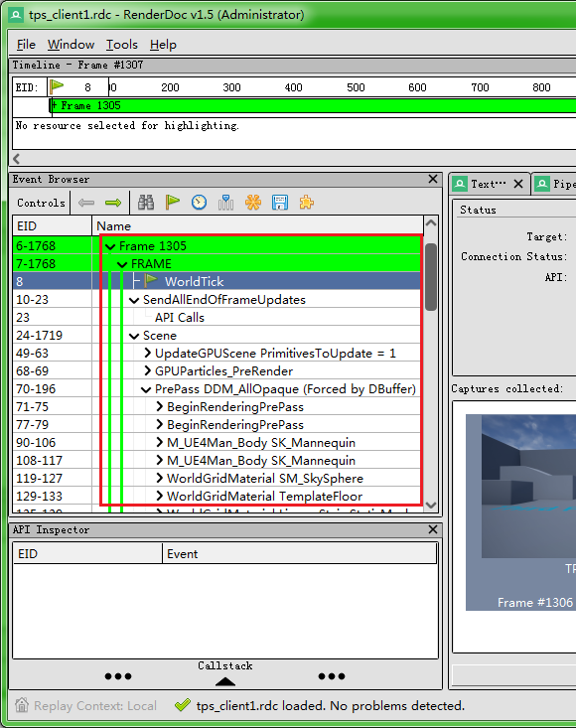The image size is (576, 728).
Task: Close the Event Browser panel
Action: [x=433, y=179]
